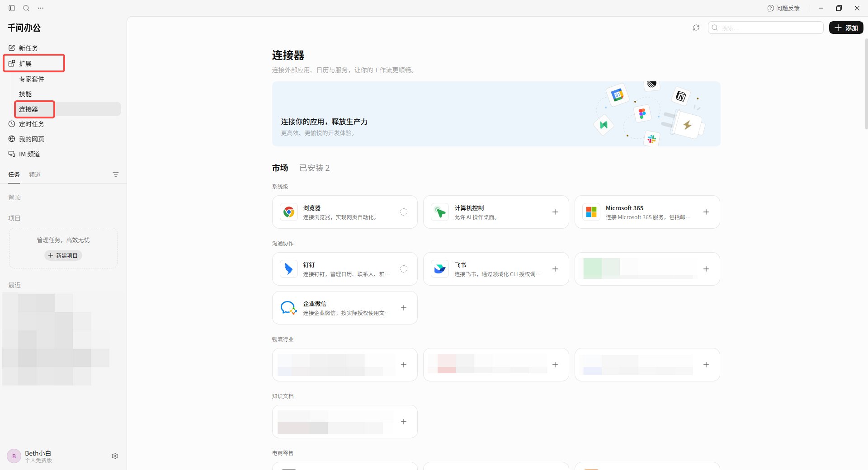
Task: Add the 飞书 connector
Action: [x=555, y=269]
